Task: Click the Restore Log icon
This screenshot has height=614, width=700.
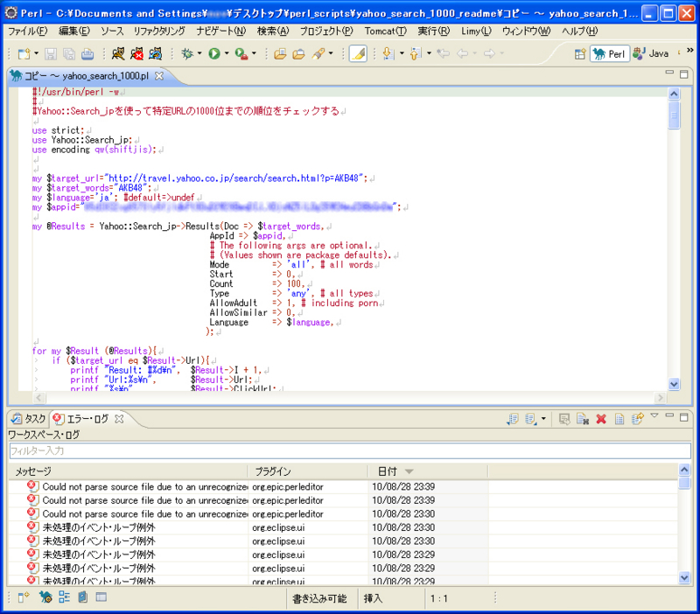Action: [638, 419]
